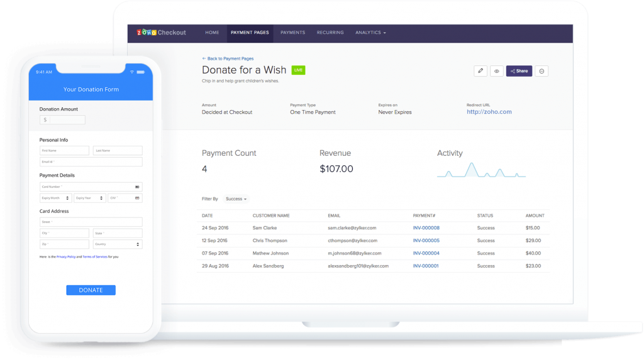
Task: Open the Country dropdown
Action: (118, 244)
